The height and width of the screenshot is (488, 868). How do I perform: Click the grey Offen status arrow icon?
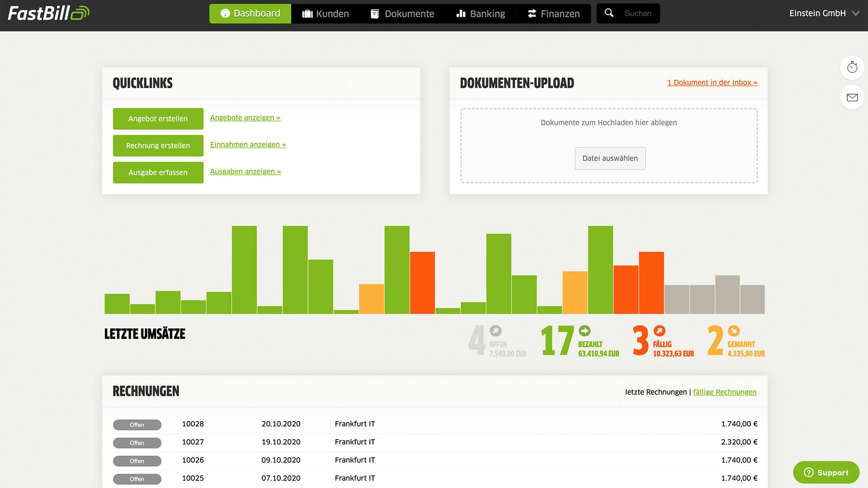point(495,331)
